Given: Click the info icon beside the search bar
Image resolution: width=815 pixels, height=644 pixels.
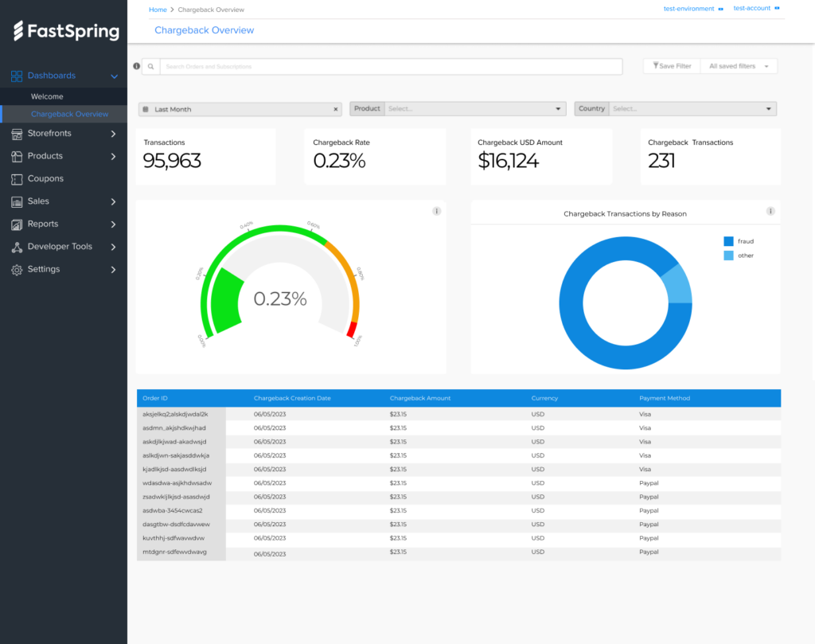Looking at the screenshot, I should click(136, 66).
